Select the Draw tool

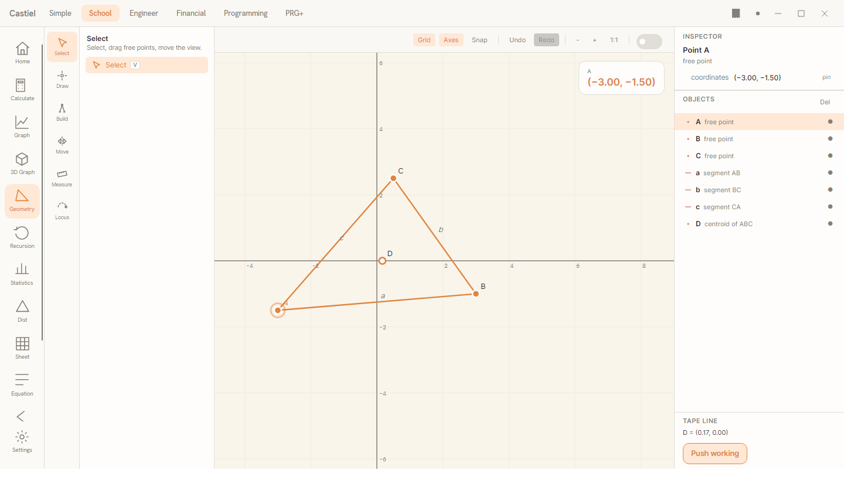point(62,80)
